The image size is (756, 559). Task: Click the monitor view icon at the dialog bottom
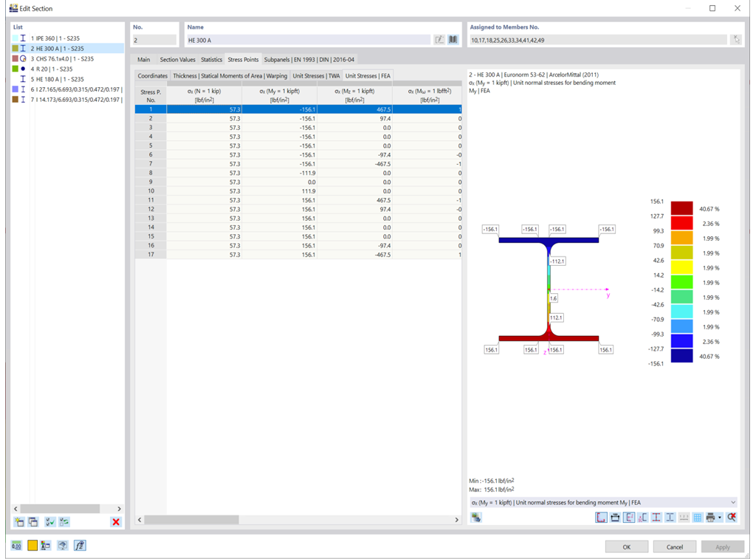63,546
